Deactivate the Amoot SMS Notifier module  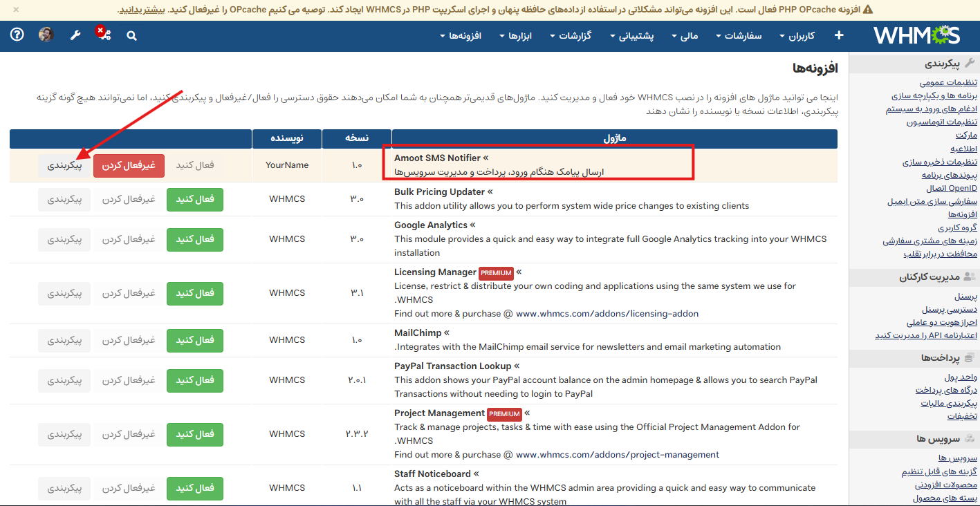tap(129, 165)
